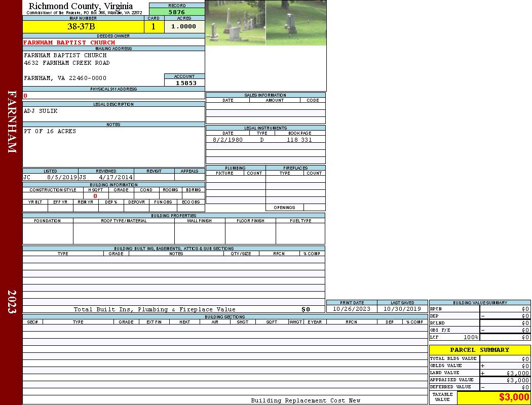Click the legal description ADJ SULIK
This screenshot has width=532, height=405.
point(41,111)
